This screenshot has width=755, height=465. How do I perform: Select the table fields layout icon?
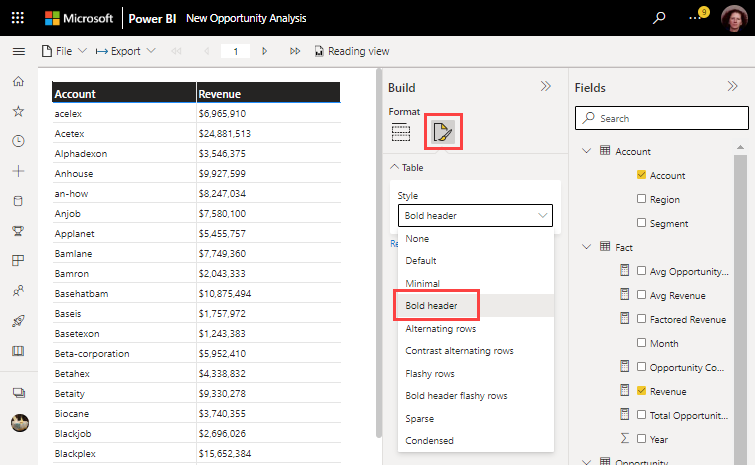point(401,132)
